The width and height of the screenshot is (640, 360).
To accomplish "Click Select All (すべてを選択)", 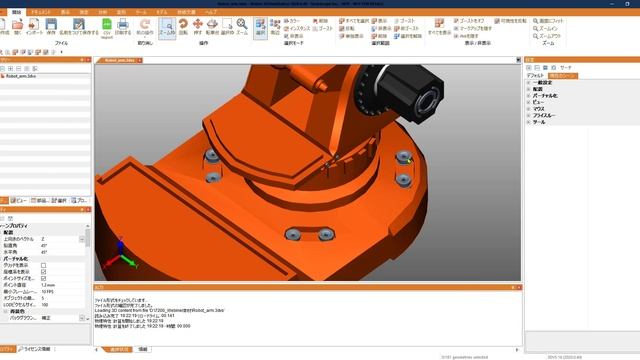I will pyautogui.click(x=354, y=21).
